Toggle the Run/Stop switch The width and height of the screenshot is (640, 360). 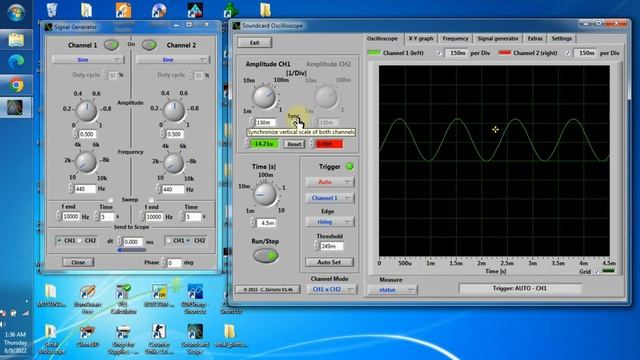click(x=266, y=256)
